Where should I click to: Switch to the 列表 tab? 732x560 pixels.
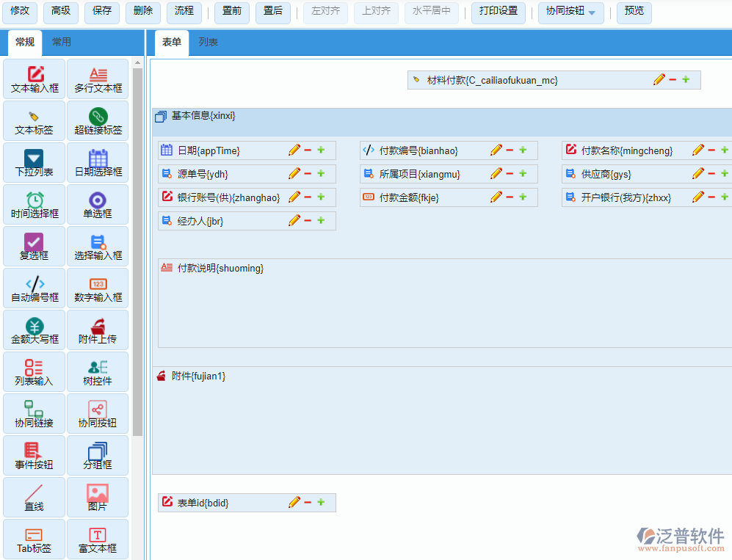(209, 43)
